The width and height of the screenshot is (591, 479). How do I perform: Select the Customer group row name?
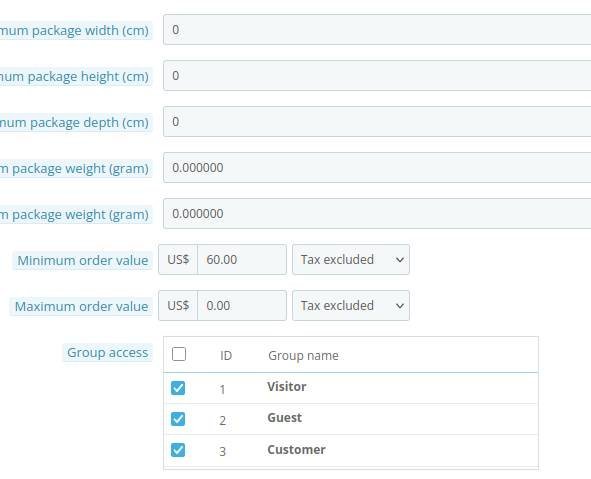point(296,450)
